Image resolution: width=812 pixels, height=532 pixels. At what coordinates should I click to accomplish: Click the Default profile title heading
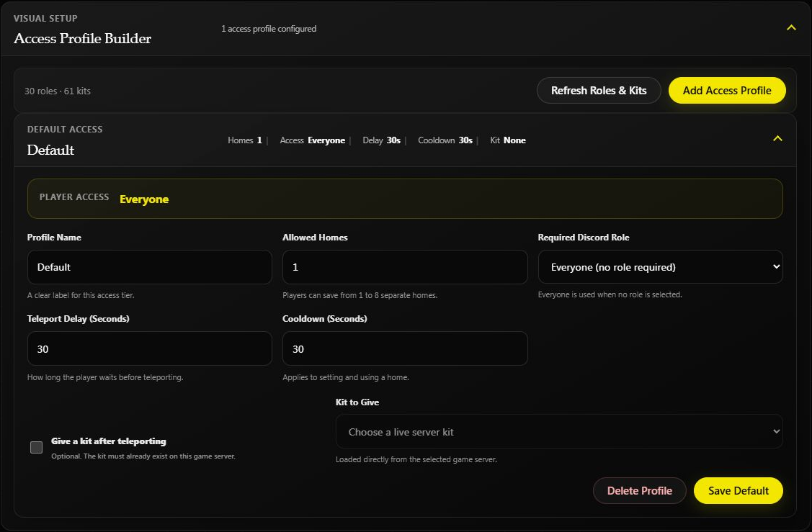(50, 150)
